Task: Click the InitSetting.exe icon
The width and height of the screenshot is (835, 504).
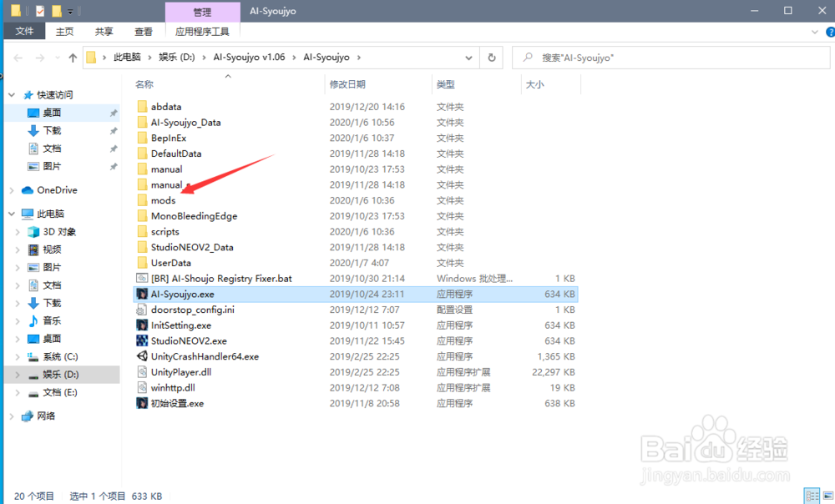Action: 142,325
